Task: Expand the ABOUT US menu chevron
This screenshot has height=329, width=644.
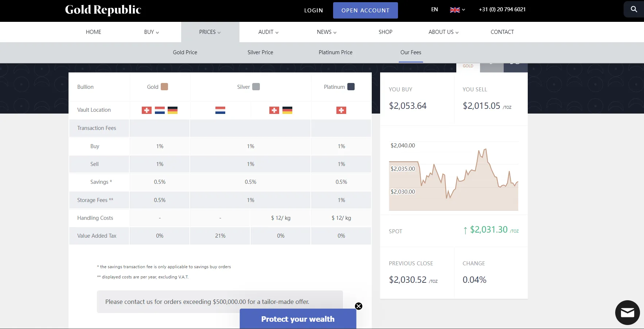Action: 457,32
